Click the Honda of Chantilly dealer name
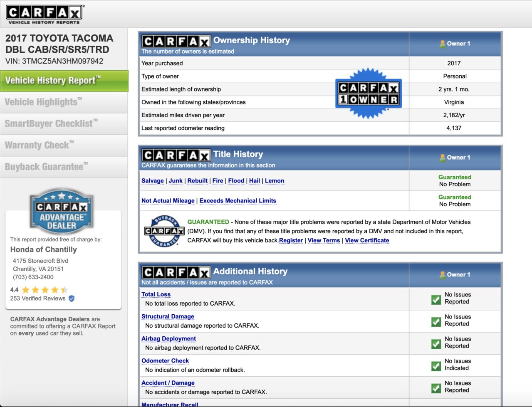532x407 pixels. point(44,249)
